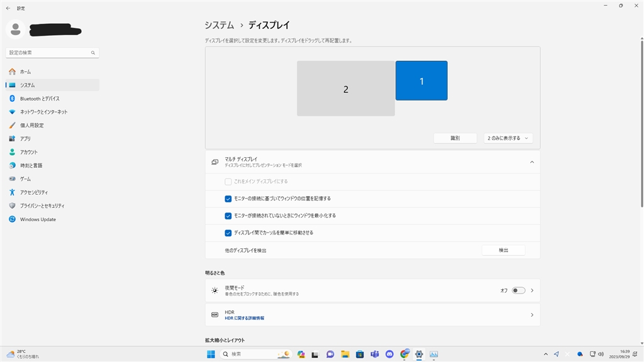Click Microsoft Teams icon in taskbar
644x362 pixels.
click(374, 354)
